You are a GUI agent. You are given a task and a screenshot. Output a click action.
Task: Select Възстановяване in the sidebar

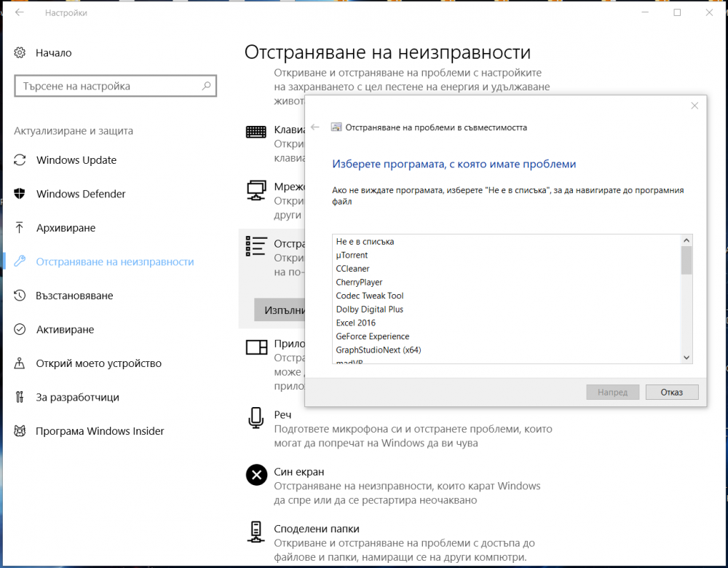pos(74,296)
